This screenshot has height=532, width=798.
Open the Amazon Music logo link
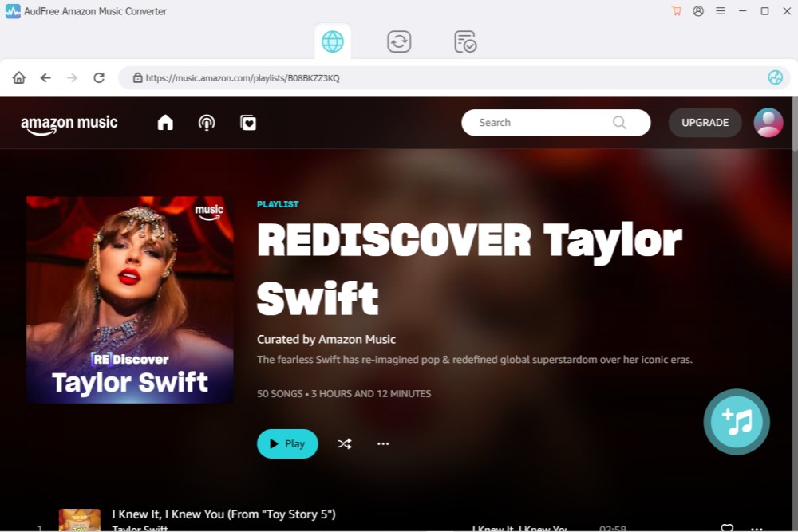click(69, 124)
